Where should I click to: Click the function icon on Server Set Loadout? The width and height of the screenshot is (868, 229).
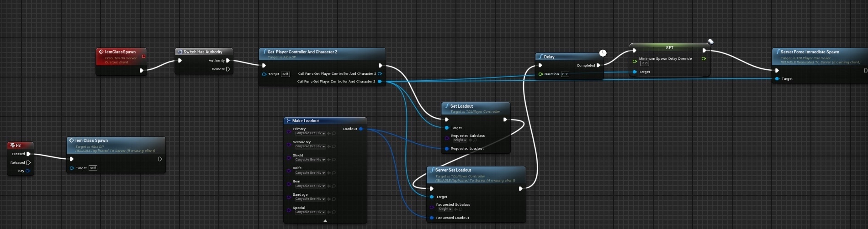(x=432, y=170)
